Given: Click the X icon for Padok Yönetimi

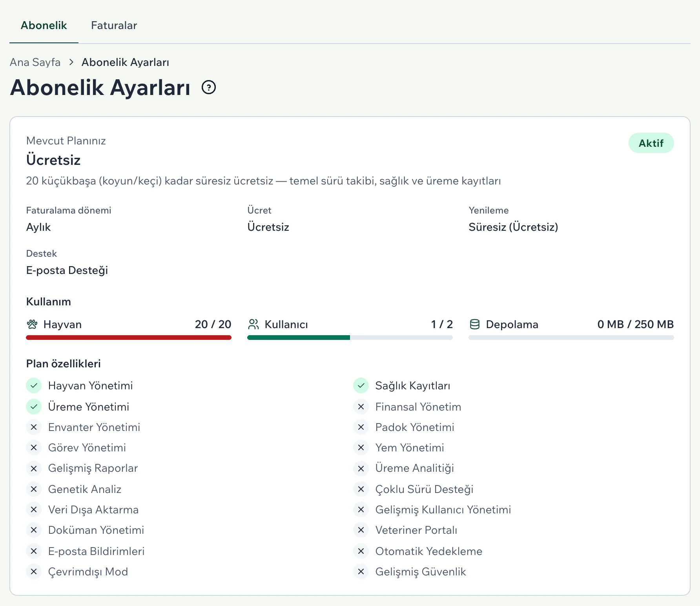Looking at the screenshot, I should pos(361,427).
